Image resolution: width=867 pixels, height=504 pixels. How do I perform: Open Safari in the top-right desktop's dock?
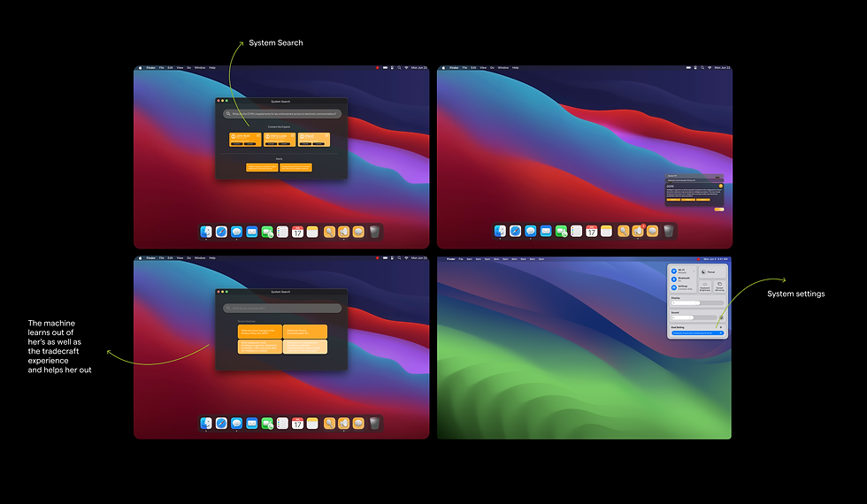pyautogui.click(x=515, y=231)
